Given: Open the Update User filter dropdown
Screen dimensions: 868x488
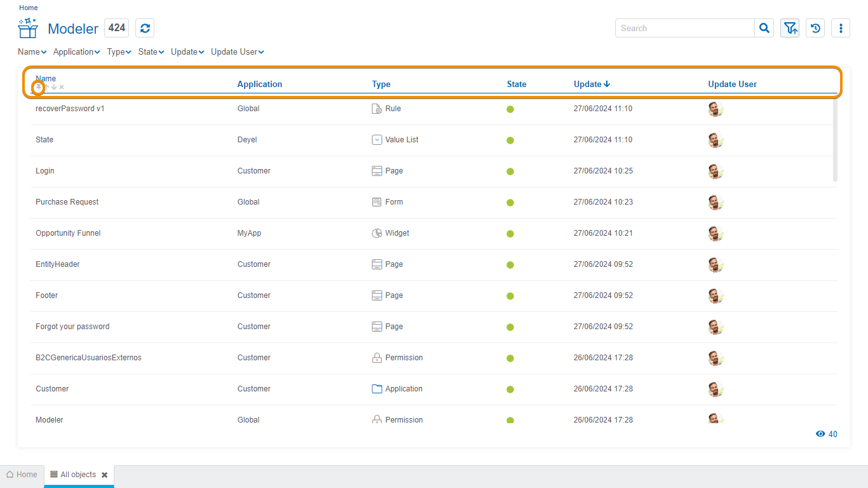Looking at the screenshot, I should click(x=237, y=52).
